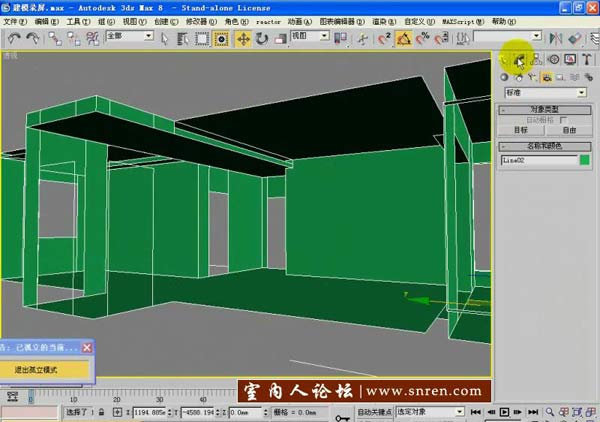Open the green object color swatch
The width and height of the screenshot is (600, 422).
(x=585, y=160)
